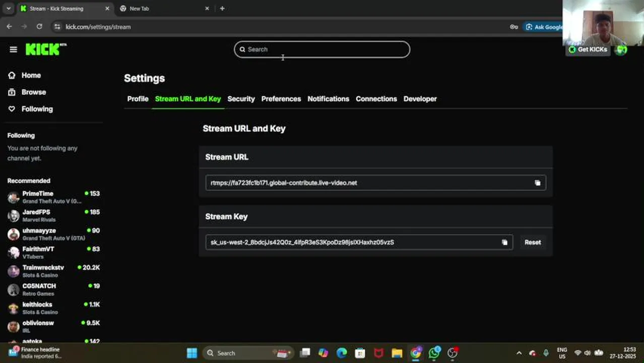Show hidden system tray icons

[x=519, y=353]
